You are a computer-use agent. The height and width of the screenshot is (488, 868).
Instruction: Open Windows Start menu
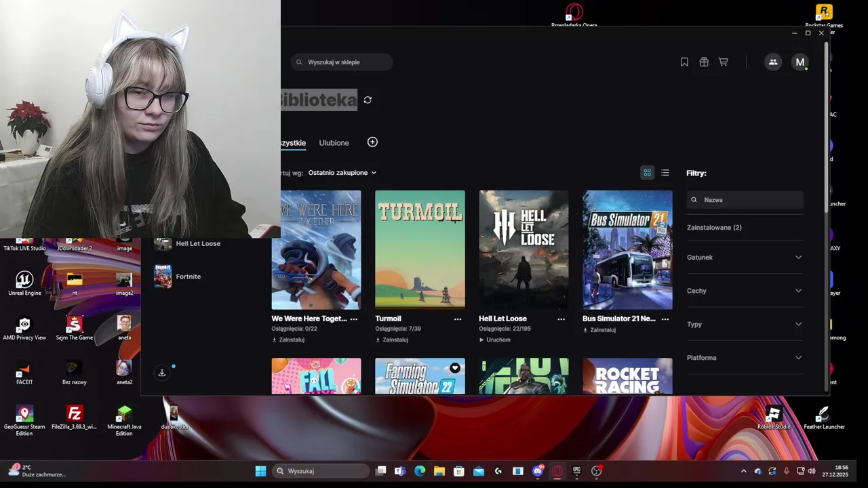[260, 471]
